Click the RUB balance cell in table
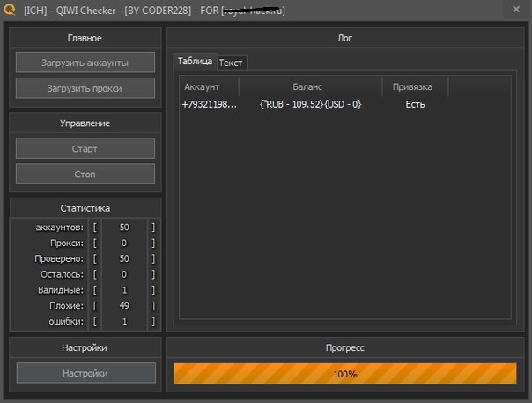This screenshot has height=403, width=532. tap(308, 104)
